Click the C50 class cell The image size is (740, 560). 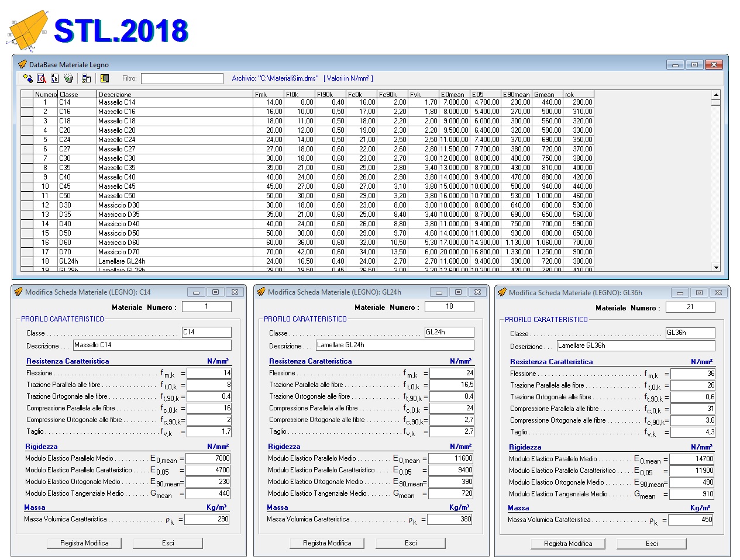pos(77,196)
